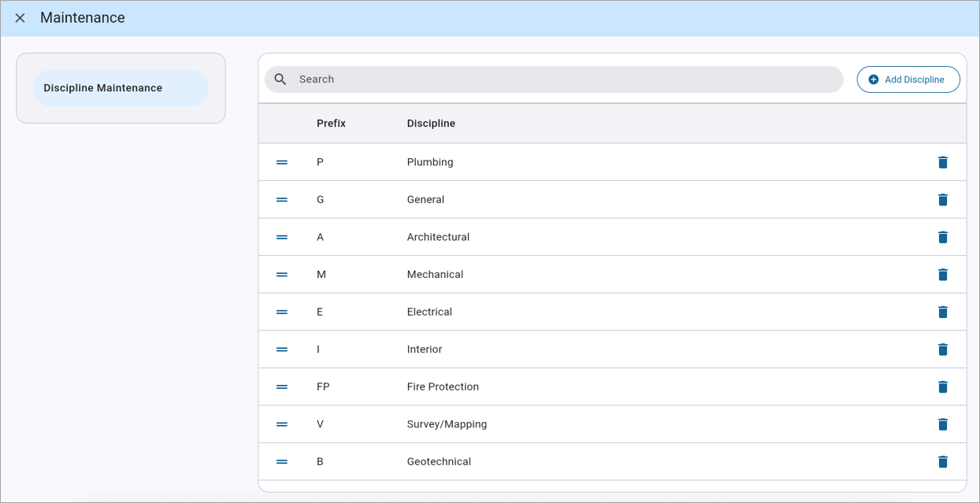Delete the Mechanical discipline
This screenshot has height=503, width=980.
click(x=943, y=275)
